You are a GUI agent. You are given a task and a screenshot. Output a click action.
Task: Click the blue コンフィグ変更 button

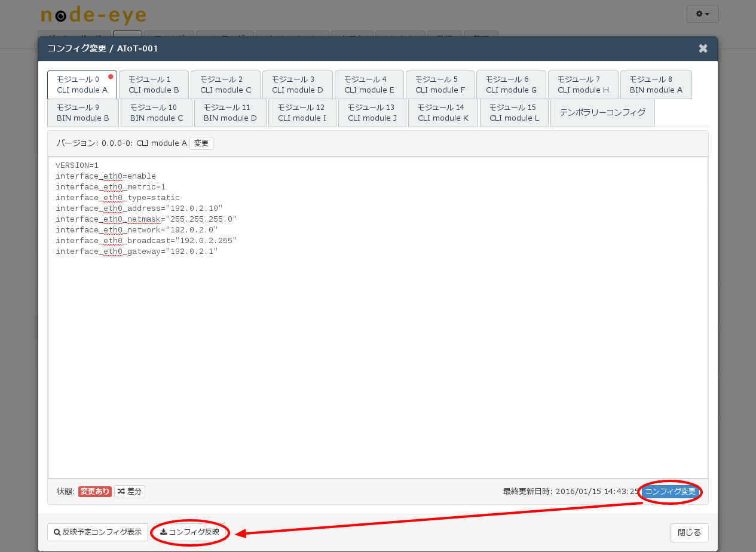click(671, 492)
